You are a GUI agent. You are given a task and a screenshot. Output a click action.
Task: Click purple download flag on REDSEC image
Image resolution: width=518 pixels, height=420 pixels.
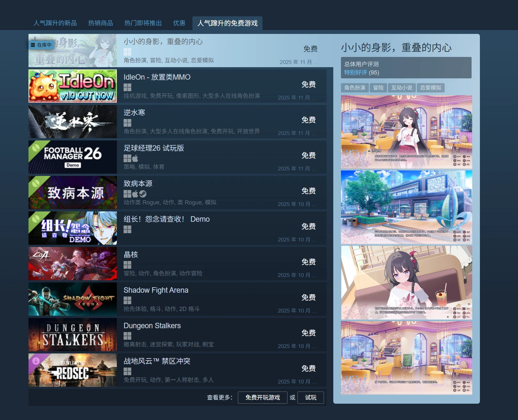point(36,361)
